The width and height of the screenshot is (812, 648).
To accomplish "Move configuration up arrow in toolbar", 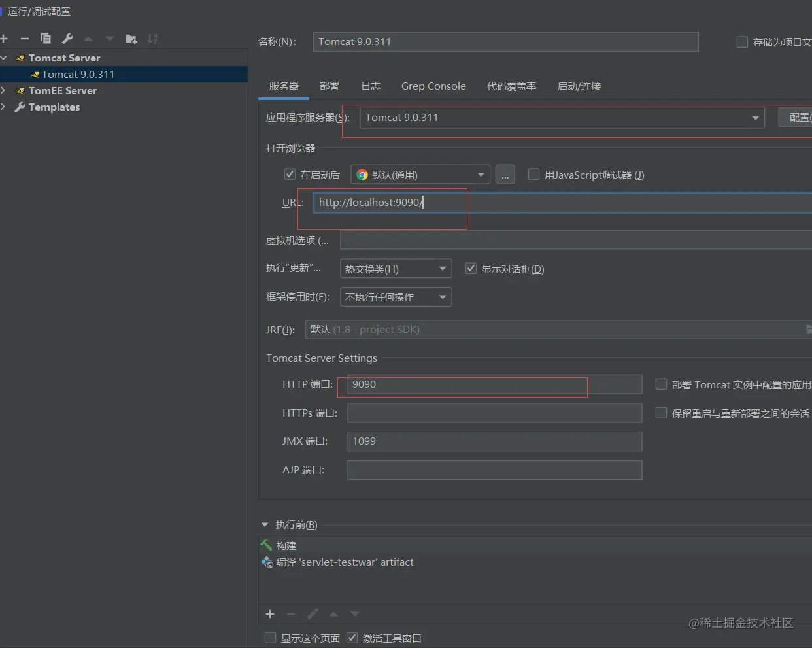I will click(89, 39).
